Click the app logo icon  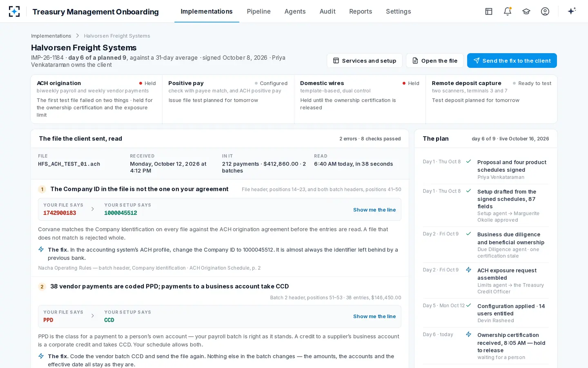coord(14,11)
